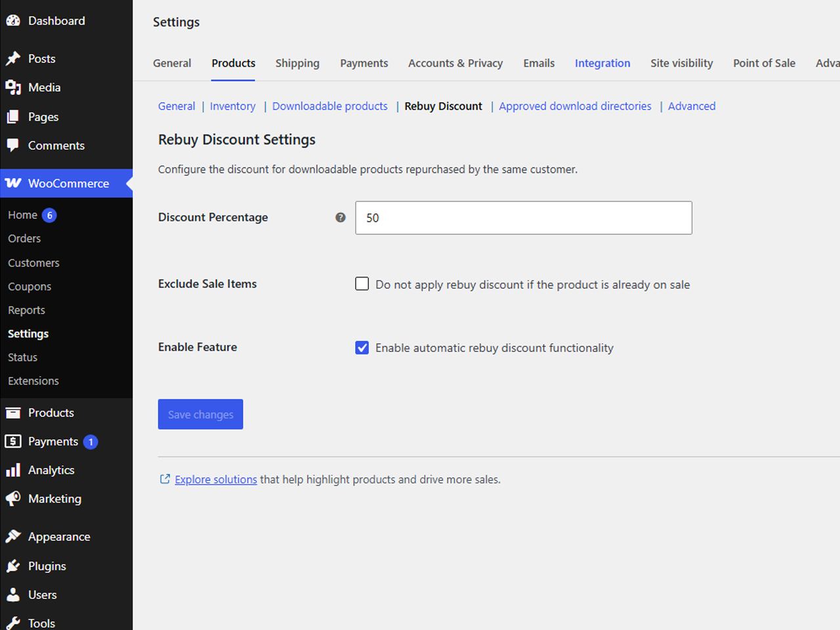Screen dimensions: 840x630
Task: Click the Analytics bar chart icon
Action: pos(13,470)
